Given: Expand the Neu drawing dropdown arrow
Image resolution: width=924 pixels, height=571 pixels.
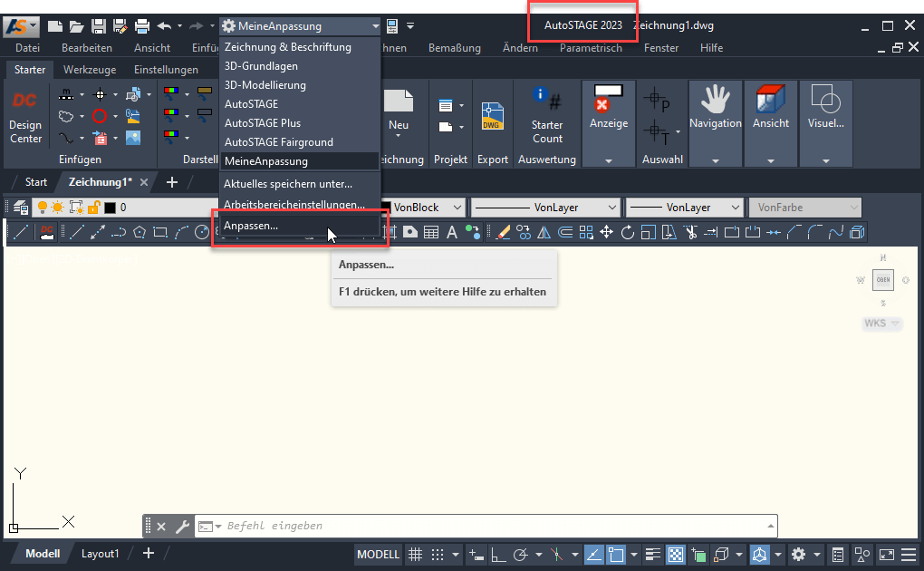Looking at the screenshot, I should (399, 136).
